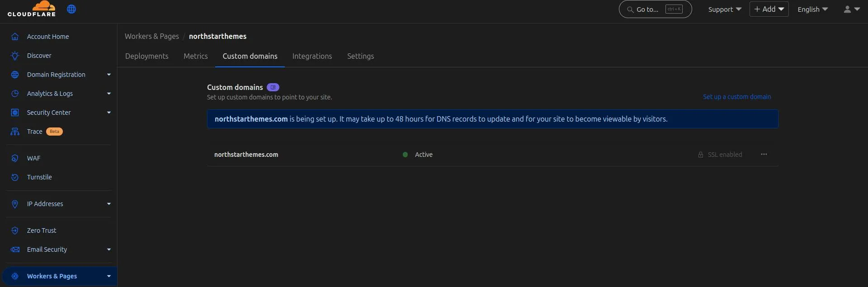The image size is (868, 287).
Task: Open the three-dot menu for northstarthemes.com
Action: (x=764, y=154)
